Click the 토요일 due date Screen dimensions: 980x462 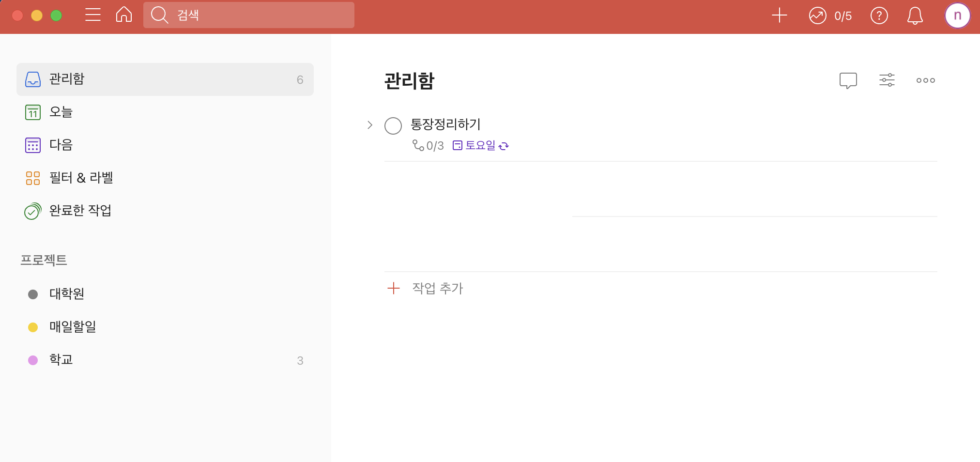(475, 145)
